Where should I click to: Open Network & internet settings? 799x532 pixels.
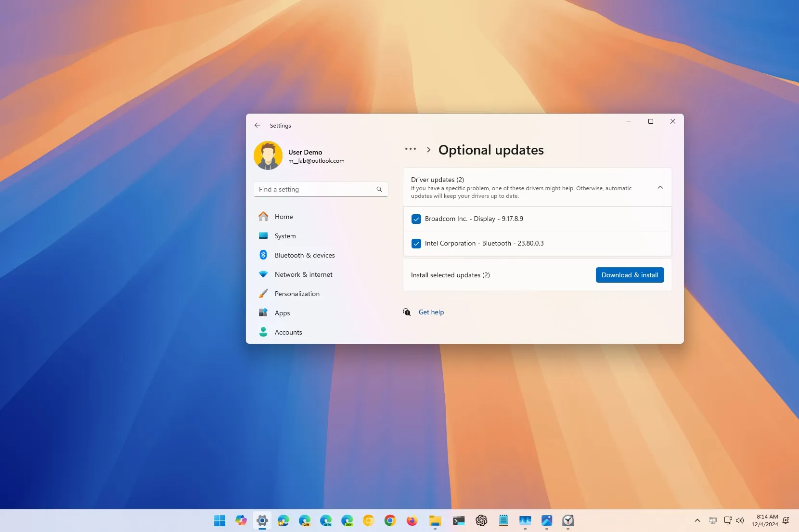coord(303,274)
